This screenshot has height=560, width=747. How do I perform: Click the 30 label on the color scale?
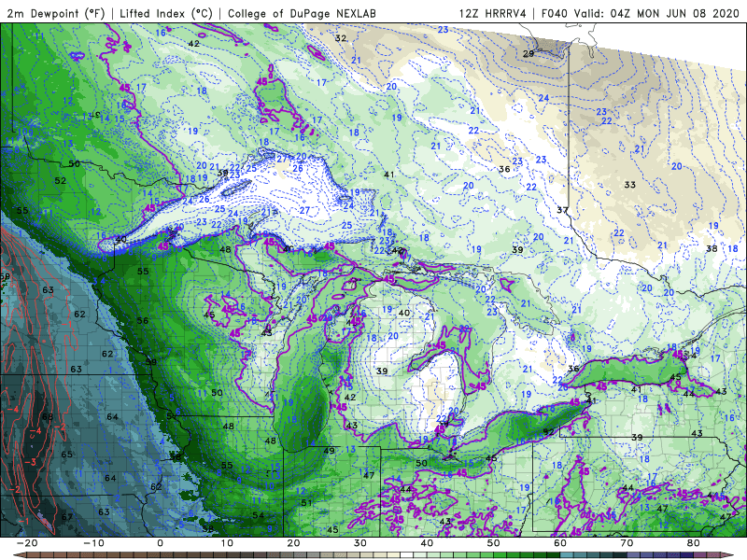tap(360, 543)
